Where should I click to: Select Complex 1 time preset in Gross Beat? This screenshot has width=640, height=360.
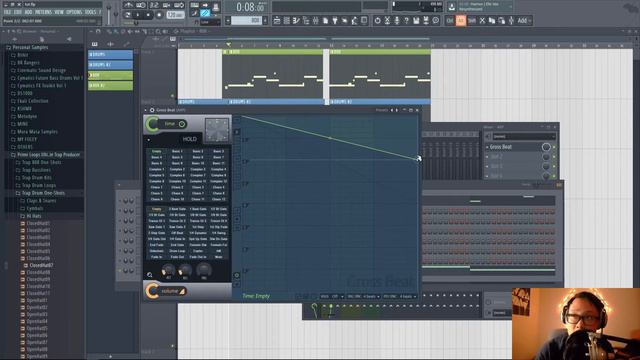coord(156,169)
